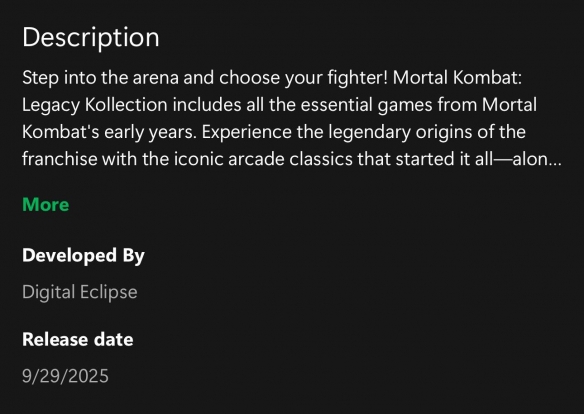
Task: Click the Release date label
Action: 77,339
